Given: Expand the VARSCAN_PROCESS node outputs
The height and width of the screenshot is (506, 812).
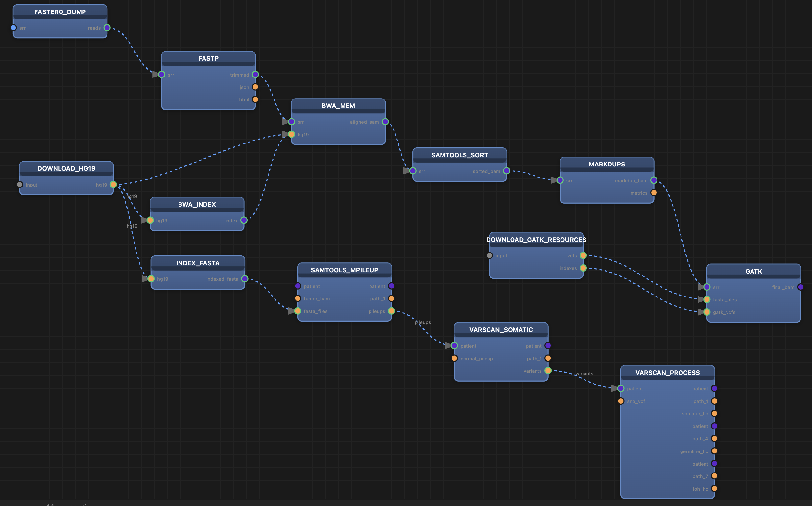Looking at the screenshot, I should 667,372.
